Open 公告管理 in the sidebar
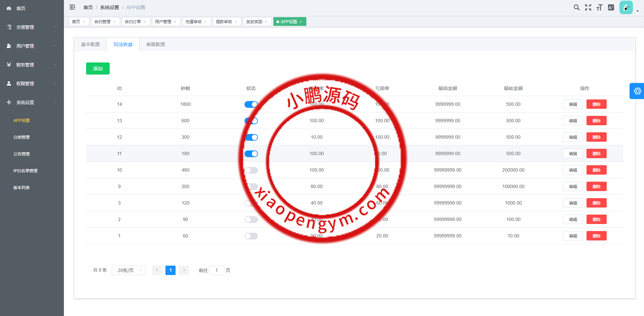Viewport: 644px width, 316px height. click(22, 154)
